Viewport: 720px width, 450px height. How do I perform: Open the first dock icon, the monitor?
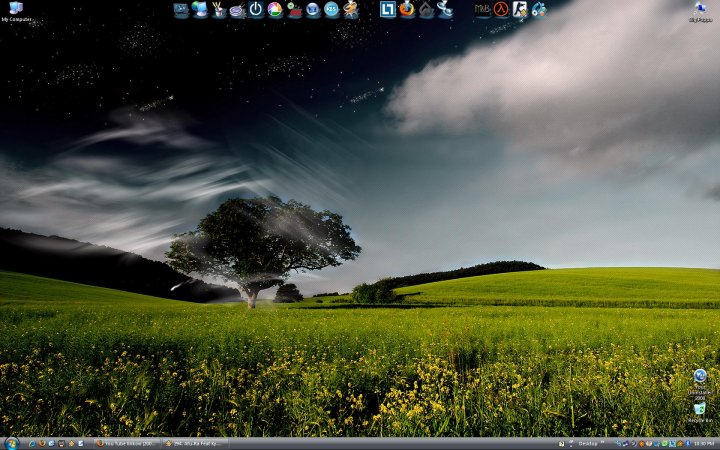coord(181,10)
